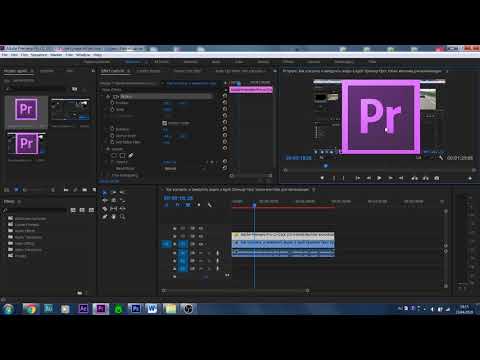Reset the Position parameter

click(225, 102)
